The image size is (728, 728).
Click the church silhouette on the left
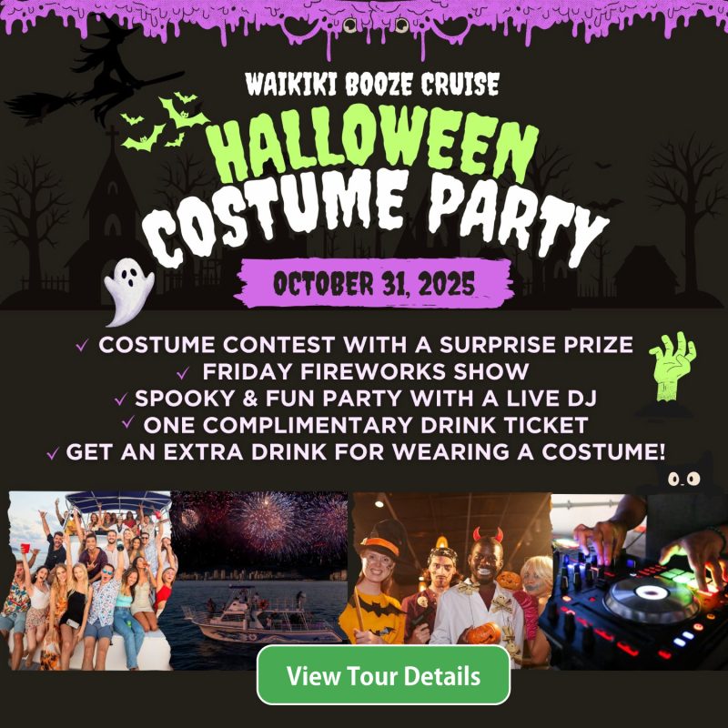110,218
